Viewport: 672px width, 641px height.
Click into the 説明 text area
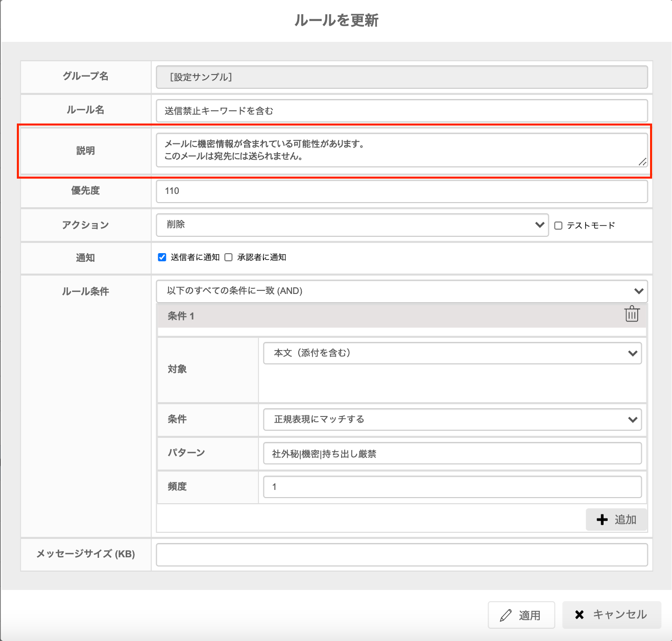(x=402, y=150)
